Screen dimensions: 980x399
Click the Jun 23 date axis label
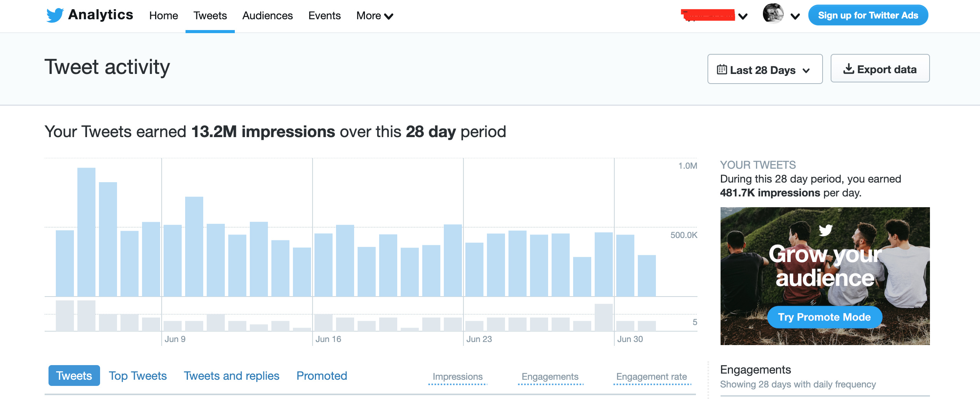(x=479, y=339)
